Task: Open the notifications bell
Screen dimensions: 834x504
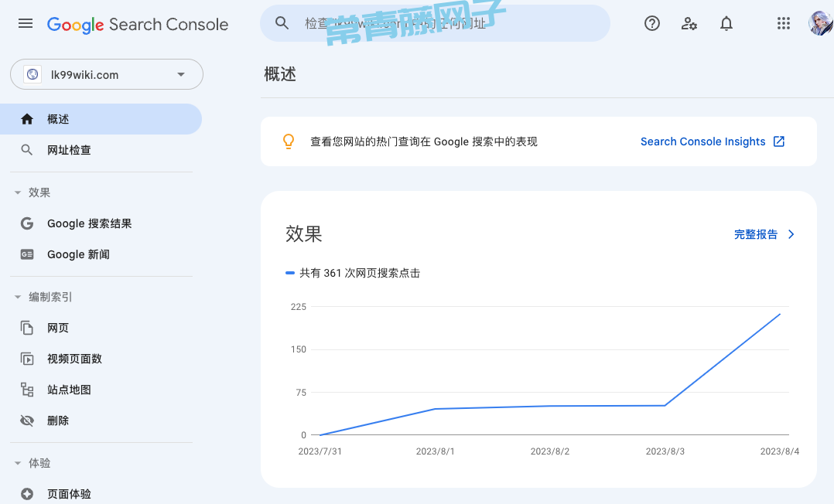Action: coord(726,23)
